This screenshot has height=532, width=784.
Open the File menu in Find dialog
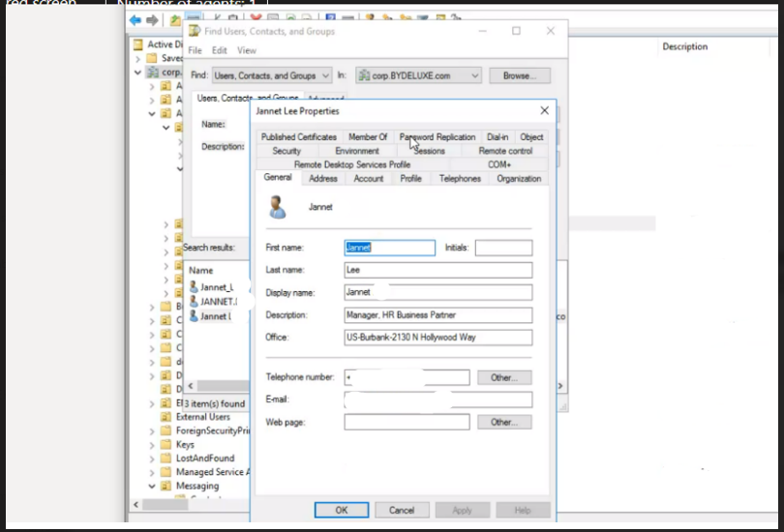pyautogui.click(x=195, y=50)
